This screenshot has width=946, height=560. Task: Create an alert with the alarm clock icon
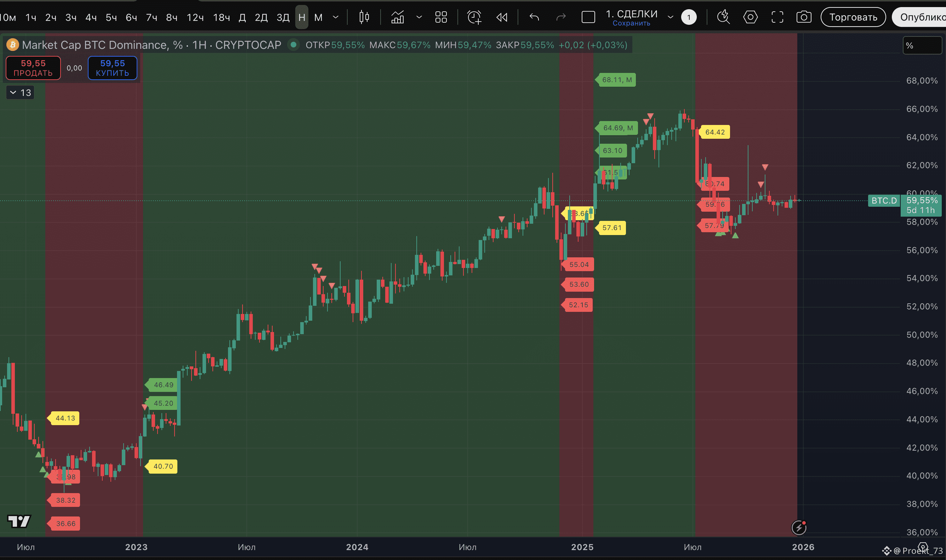coord(474,17)
